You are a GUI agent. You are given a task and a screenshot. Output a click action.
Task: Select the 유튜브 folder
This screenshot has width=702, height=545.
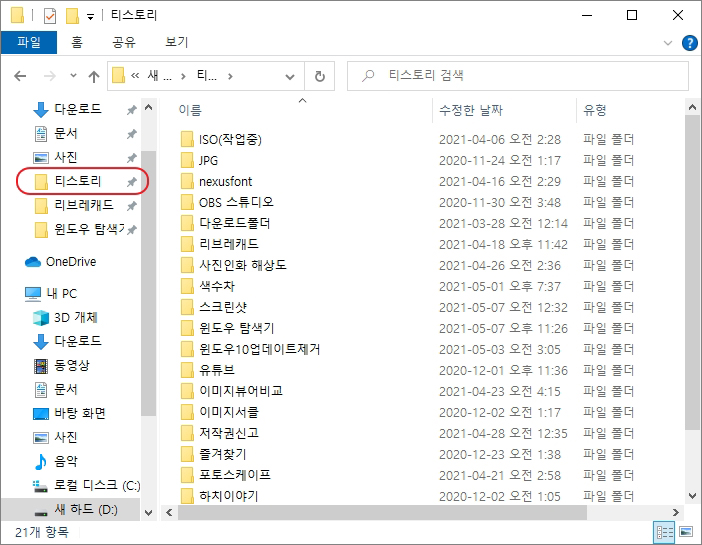[217, 370]
